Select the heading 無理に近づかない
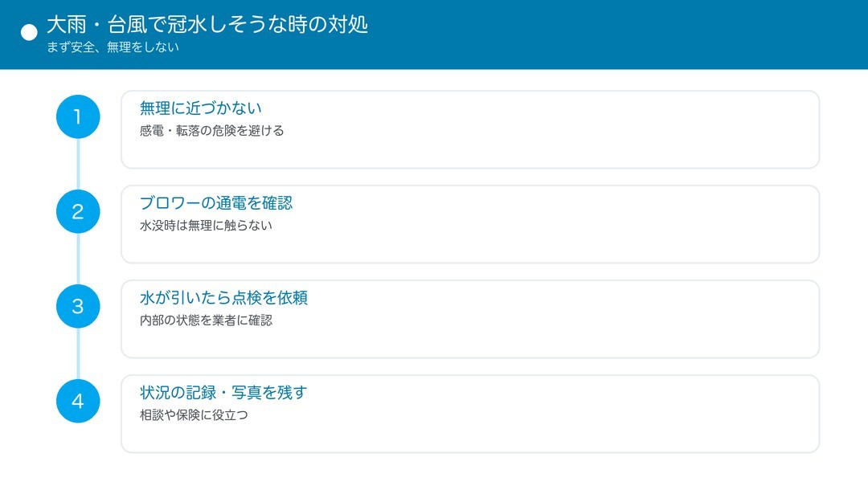Viewport: 868px width, 498px height. tap(200, 108)
